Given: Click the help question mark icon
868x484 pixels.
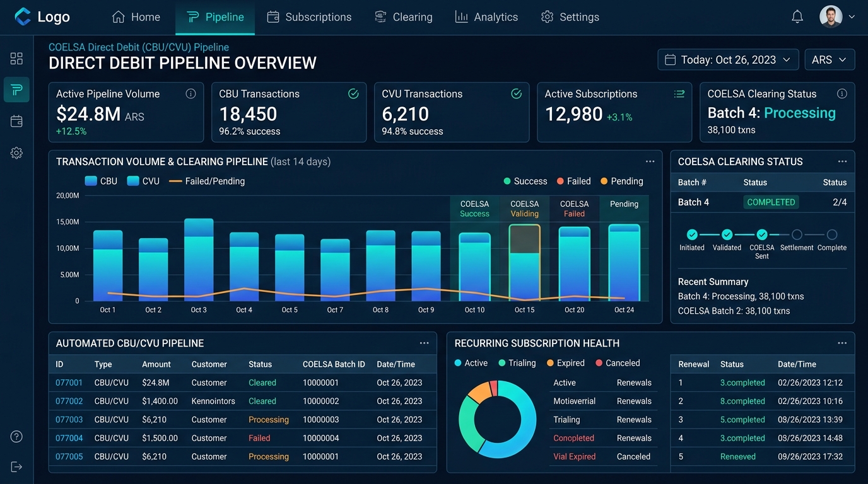Looking at the screenshot, I should [x=16, y=437].
